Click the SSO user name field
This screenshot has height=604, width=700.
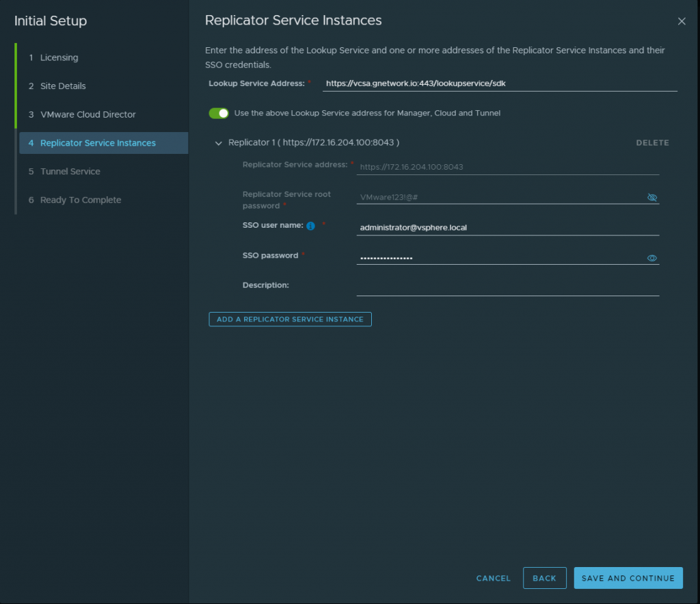pyautogui.click(x=508, y=227)
